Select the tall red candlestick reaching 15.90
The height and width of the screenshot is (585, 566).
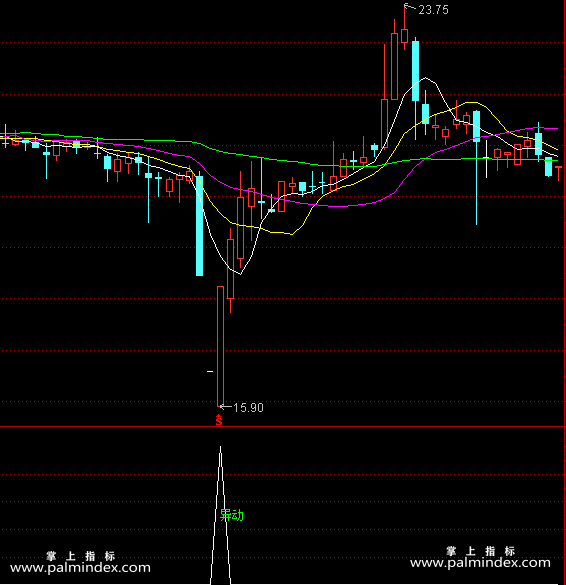(221, 346)
